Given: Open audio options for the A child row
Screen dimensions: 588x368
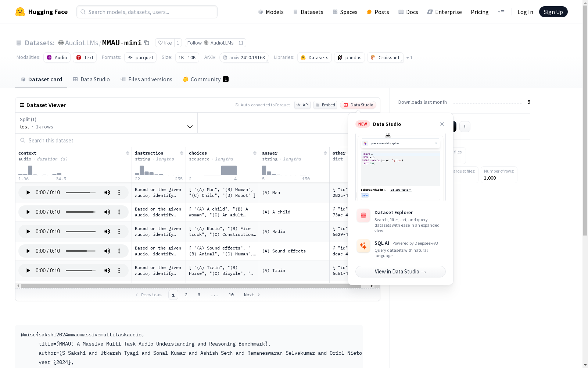Looking at the screenshot, I should pos(119,212).
